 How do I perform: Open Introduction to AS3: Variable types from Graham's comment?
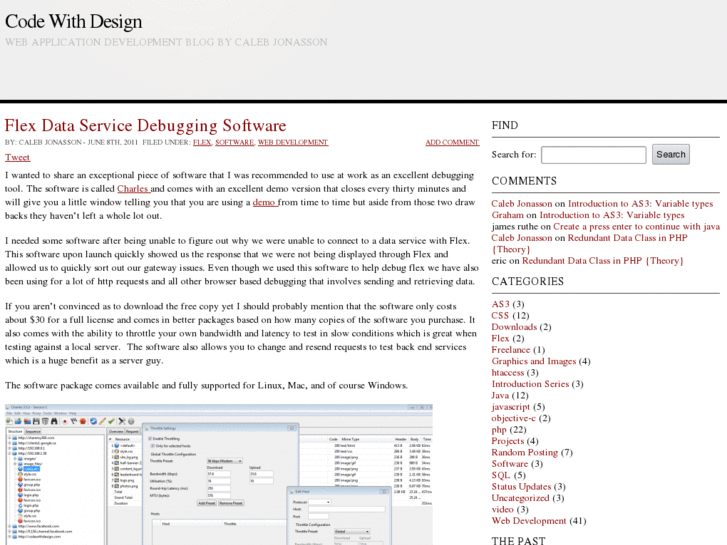pos(612,215)
